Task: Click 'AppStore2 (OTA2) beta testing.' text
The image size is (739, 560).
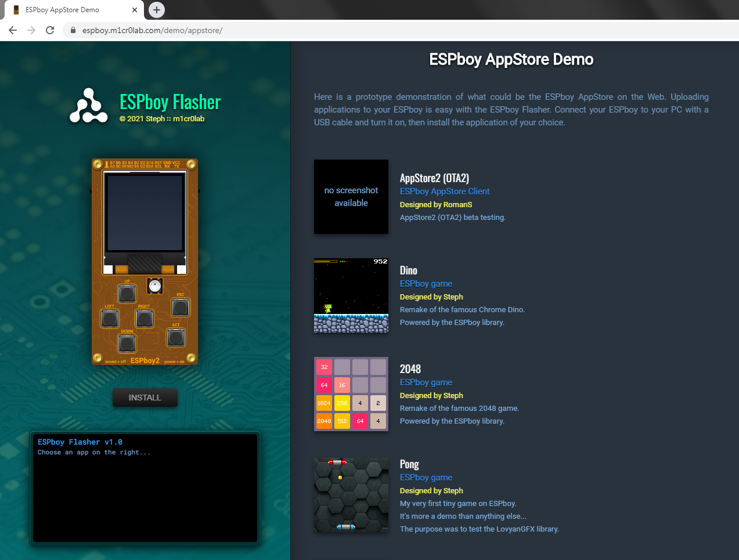Action: (x=453, y=218)
